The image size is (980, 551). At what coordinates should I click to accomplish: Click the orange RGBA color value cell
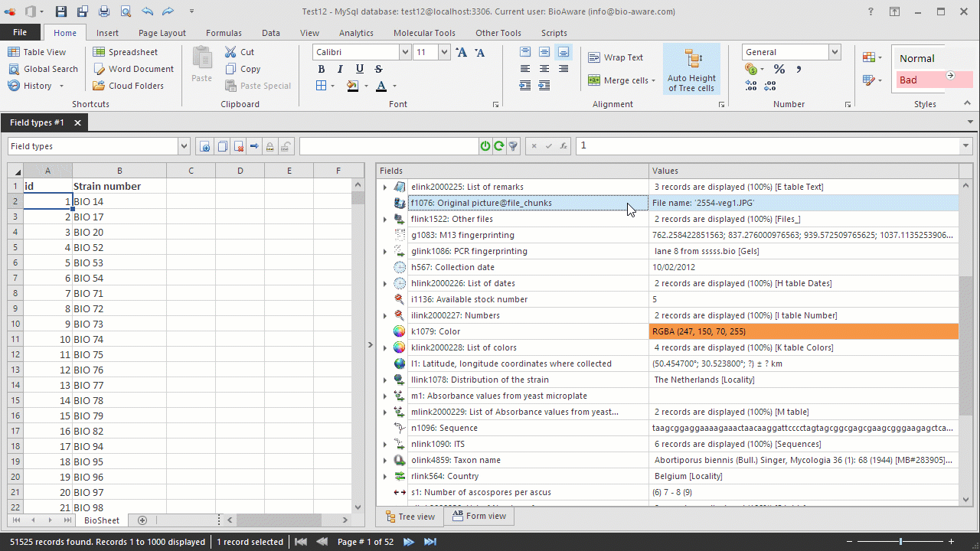[802, 331]
